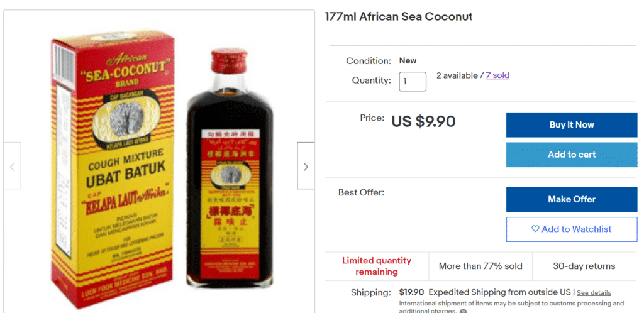Click the 2 available text
Screen dimensions: 644x313
[x=457, y=75]
